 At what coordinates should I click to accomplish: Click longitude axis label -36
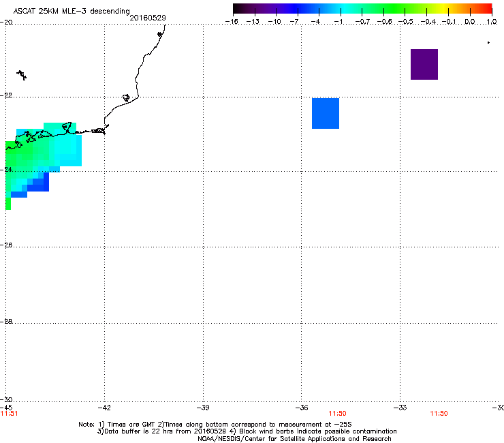coord(301,408)
